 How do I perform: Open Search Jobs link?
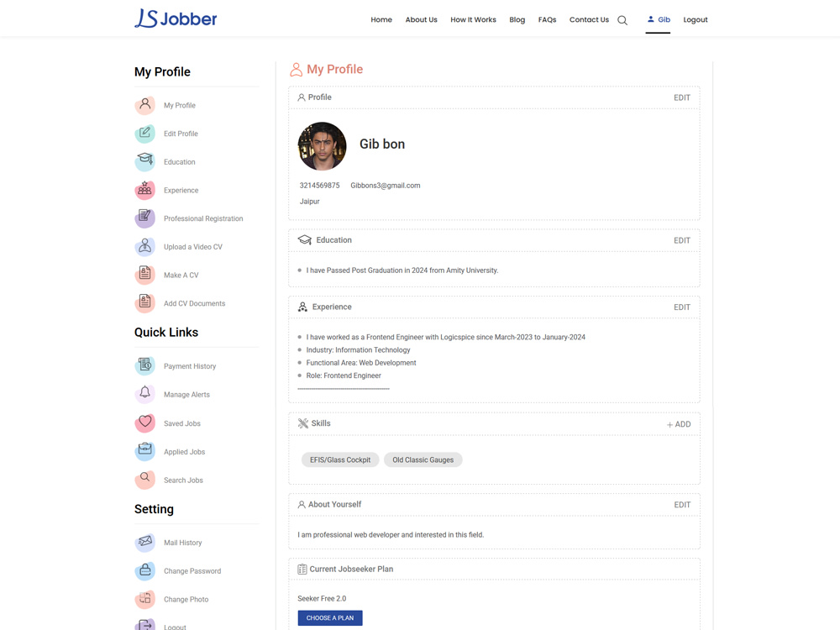click(x=183, y=480)
